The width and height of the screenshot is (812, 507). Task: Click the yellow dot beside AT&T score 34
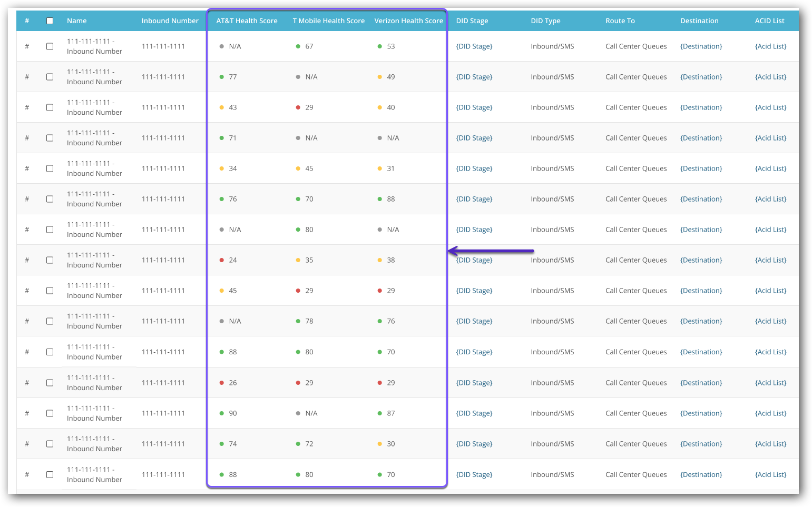pos(221,168)
